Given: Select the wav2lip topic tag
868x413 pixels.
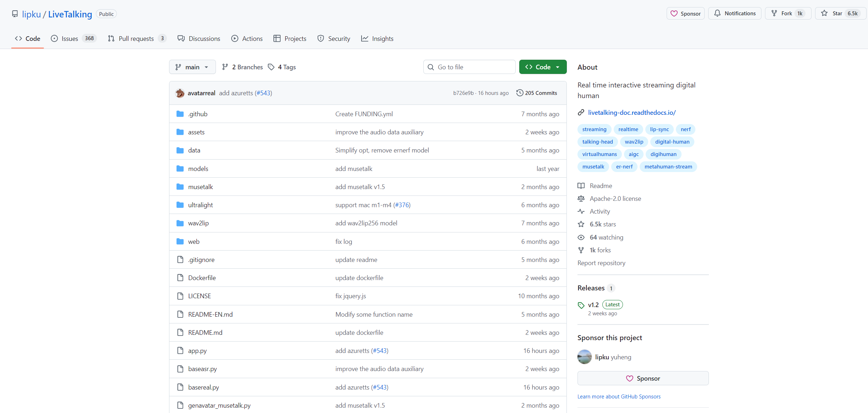Looking at the screenshot, I should pyautogui.click(x=634, y=142).
